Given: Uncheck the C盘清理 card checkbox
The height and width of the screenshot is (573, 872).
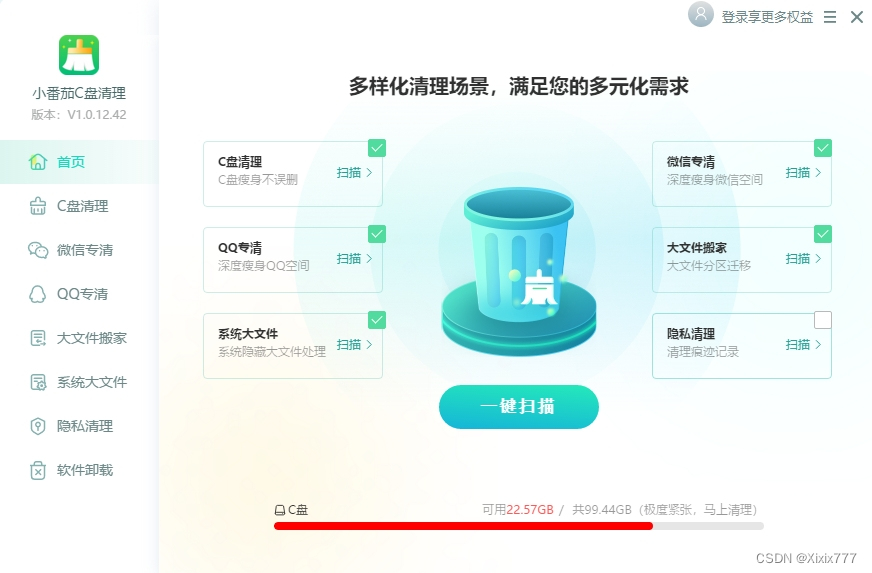Looking at the screenshot, I should click(x=377, y=148).
